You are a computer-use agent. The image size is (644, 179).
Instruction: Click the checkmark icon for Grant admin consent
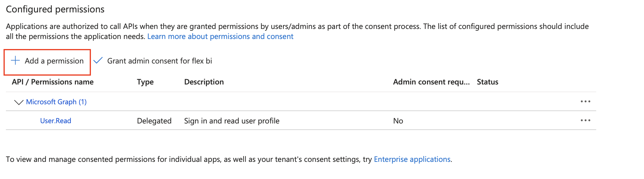[x=98, y=61]
